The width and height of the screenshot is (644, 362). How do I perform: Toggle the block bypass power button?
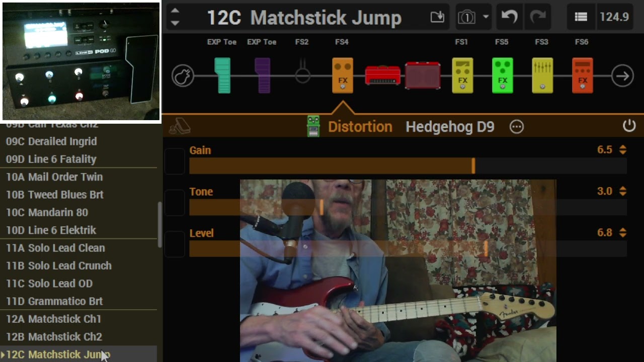(x=629, y=126)
